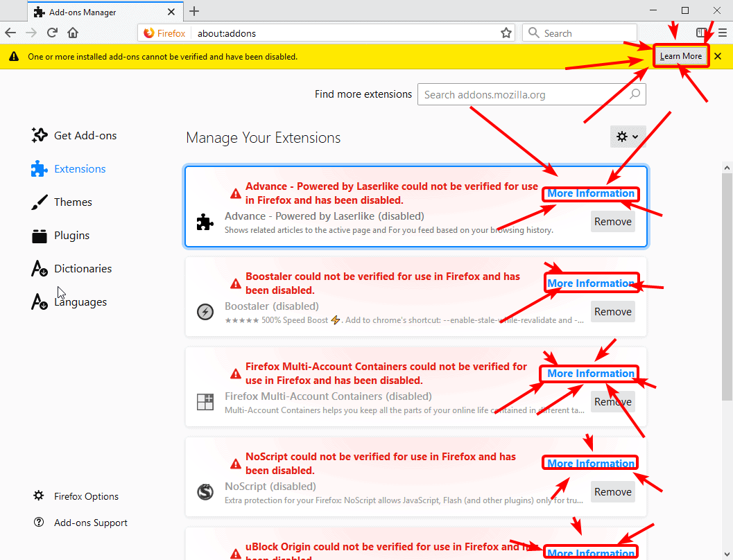Open More Information for Boostaler

pos(591,283)
